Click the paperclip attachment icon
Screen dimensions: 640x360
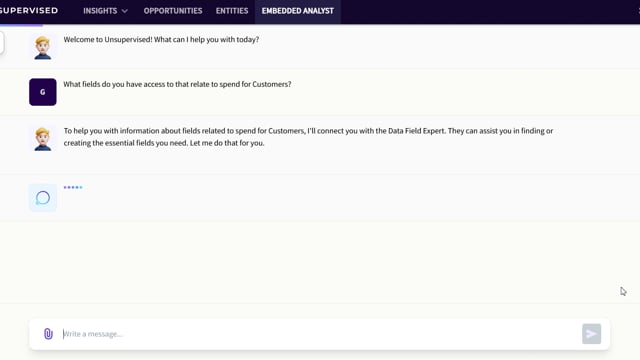point(48,334)
